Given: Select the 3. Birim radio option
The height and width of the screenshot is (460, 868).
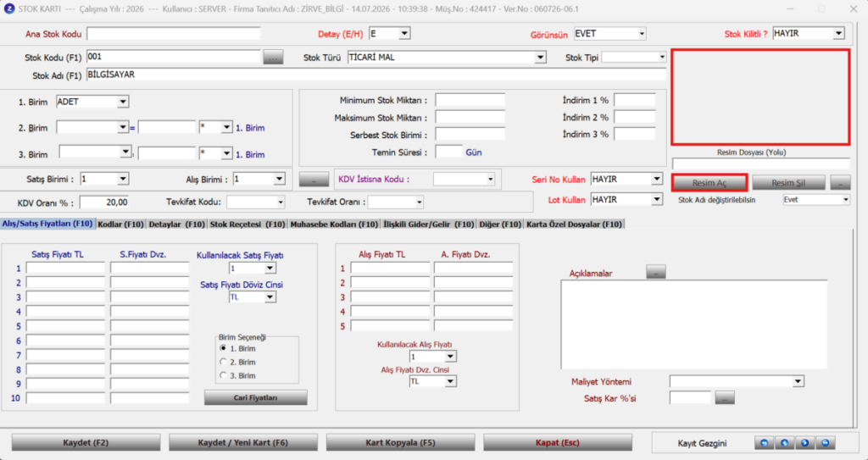Looking at the screenshot, I should pyautogui.click(x=223, y=375).
